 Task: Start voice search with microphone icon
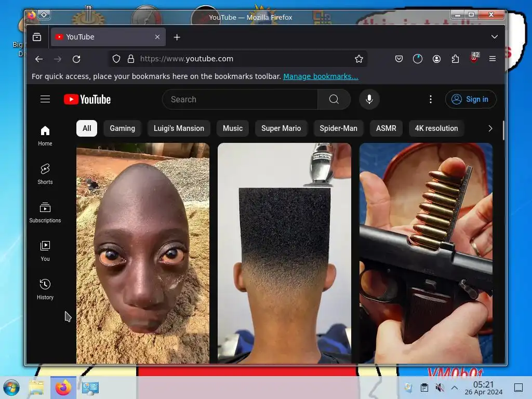[369, 99]
